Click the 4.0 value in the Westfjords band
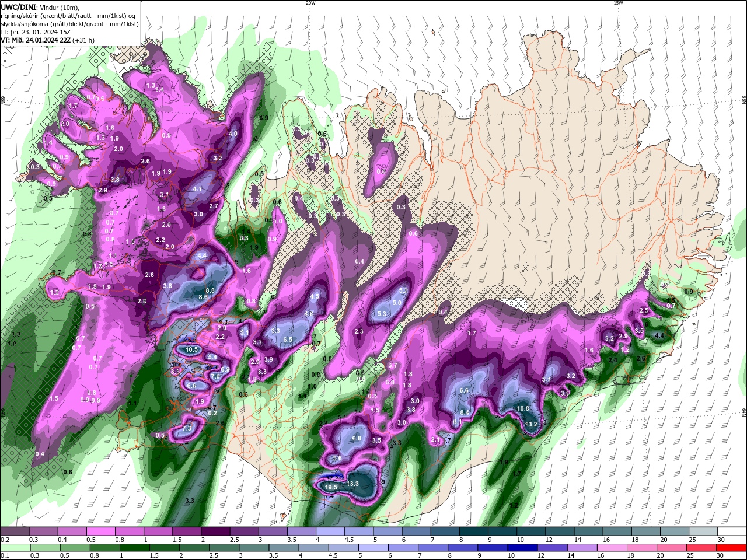Screen dimensions: 747x560 233,134
